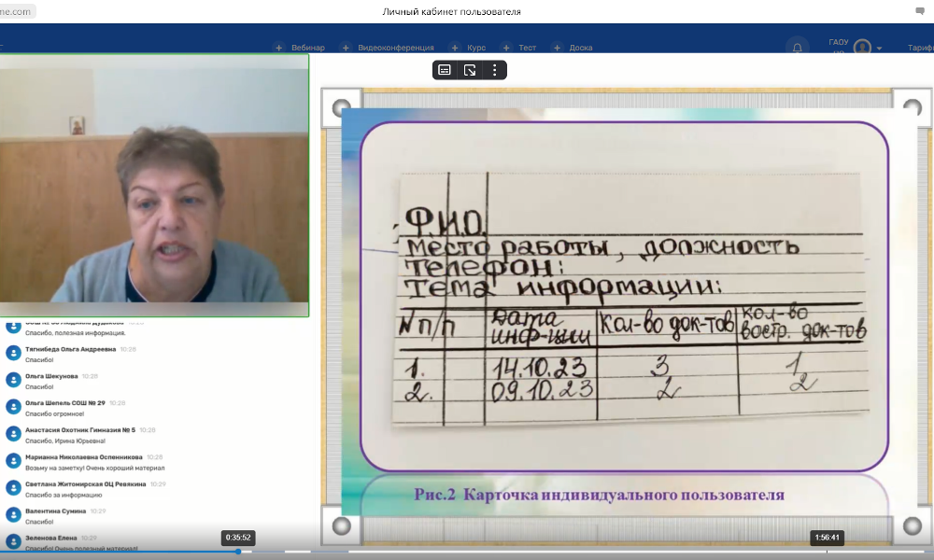The height and width of the screenshot is (560, 934).
Task: Toggle the layout panel icon in the floating toolbar
Action: [x=445, y=70]
